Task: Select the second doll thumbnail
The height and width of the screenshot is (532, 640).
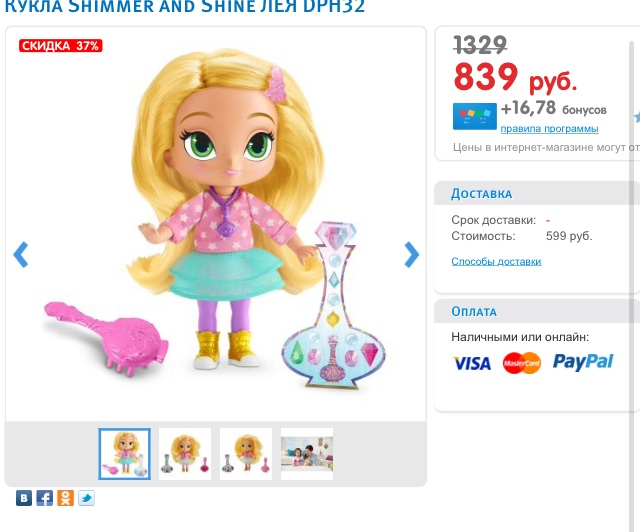Action: [185, 454]
